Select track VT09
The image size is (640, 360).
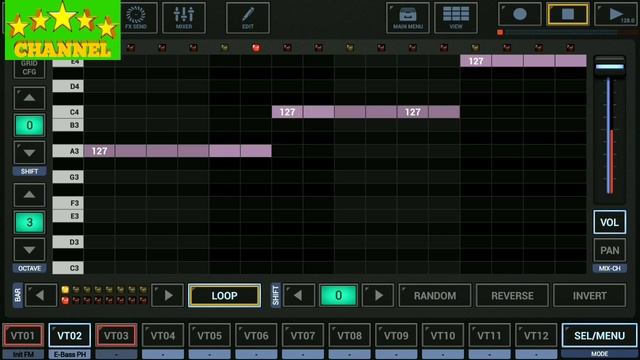tap(396, 336)
